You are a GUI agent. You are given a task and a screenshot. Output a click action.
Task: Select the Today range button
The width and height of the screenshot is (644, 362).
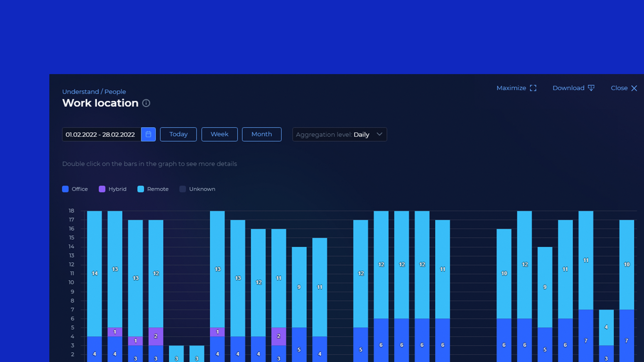click(x=178, y=134)
